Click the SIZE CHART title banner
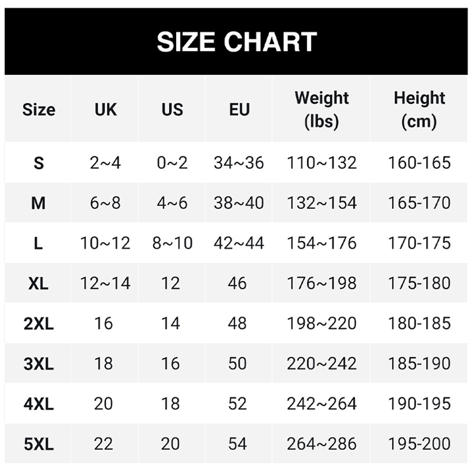476x476 pixels. coord(237,42)
